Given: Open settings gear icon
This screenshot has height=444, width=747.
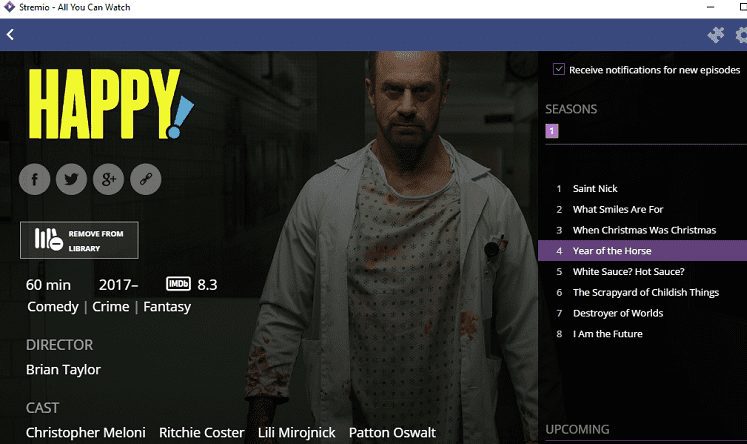Looking at the screenshot, I should 741,35.
